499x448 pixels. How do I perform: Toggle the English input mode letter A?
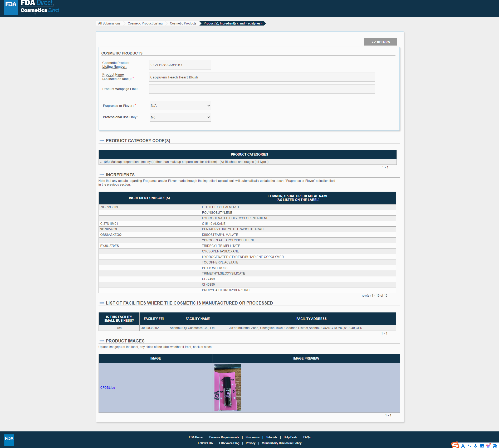(463, 446)
